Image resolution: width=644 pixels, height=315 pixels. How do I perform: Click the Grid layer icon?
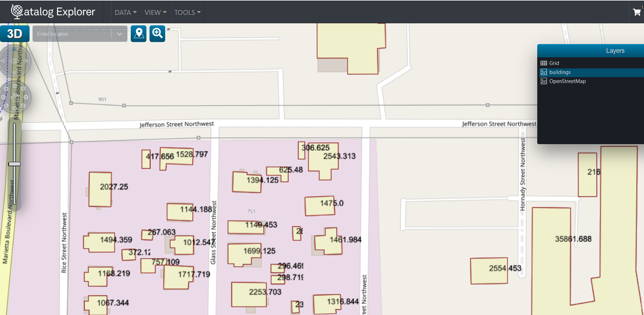coord(544,63)
